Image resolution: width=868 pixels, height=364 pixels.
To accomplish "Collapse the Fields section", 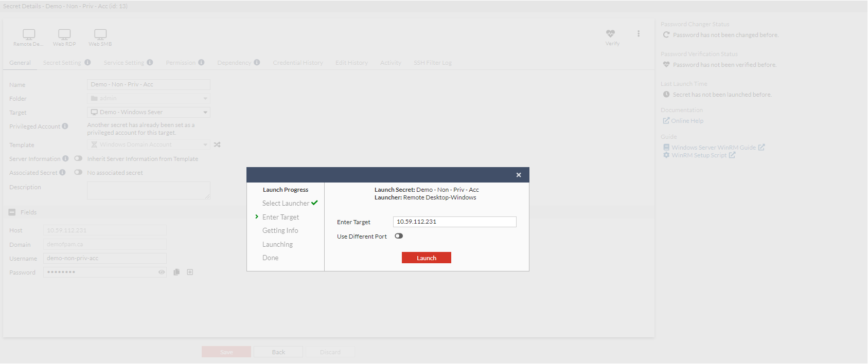I will [x=12, y=212].
